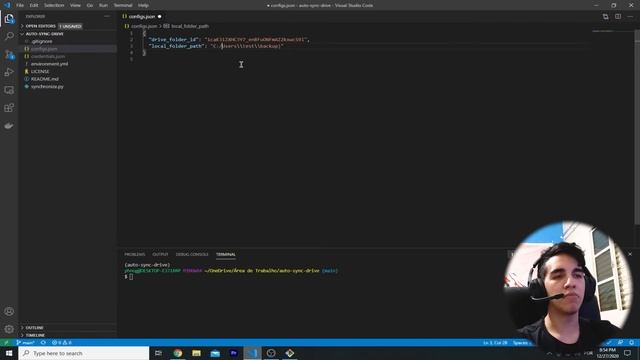Click the synchronize changes icon in status bar
The width and height of the screenshot is (640, 360).
coord(43,342)
